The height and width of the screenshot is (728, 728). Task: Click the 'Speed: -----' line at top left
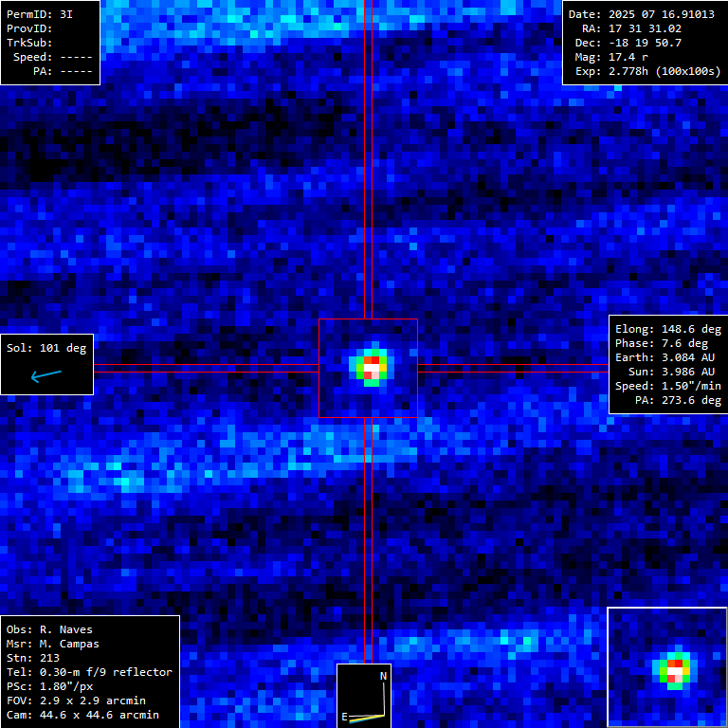(x=52, y=57)
